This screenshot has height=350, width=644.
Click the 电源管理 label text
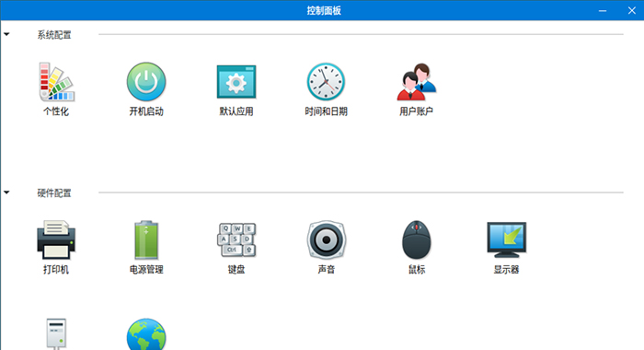tap(146, 269)
